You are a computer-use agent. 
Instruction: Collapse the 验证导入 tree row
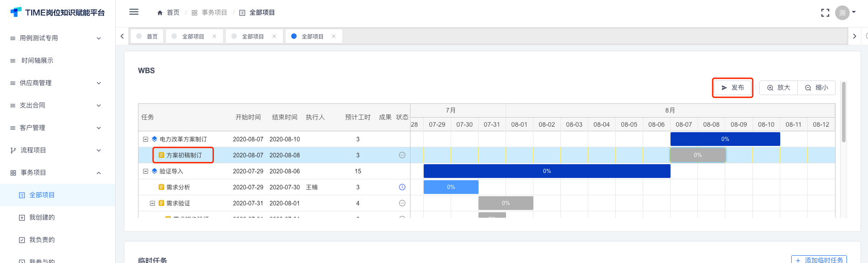[145, 171]
